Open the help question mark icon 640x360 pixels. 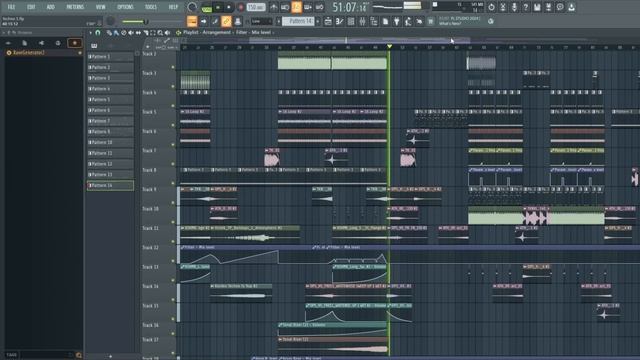click(526, 7)
